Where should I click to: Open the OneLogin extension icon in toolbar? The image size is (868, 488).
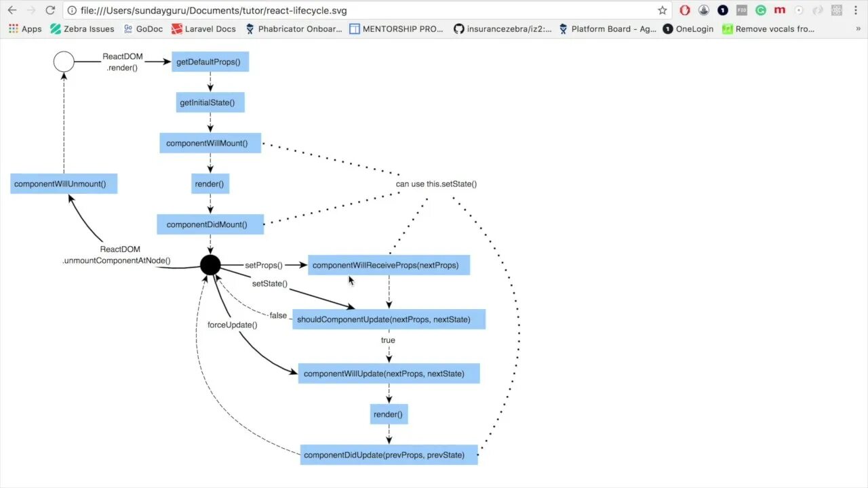pyautogui.click(x=723, y=10)
